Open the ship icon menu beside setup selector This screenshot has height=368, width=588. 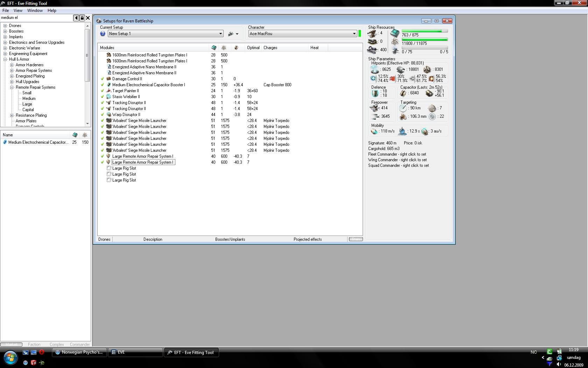tap(233, 34)
